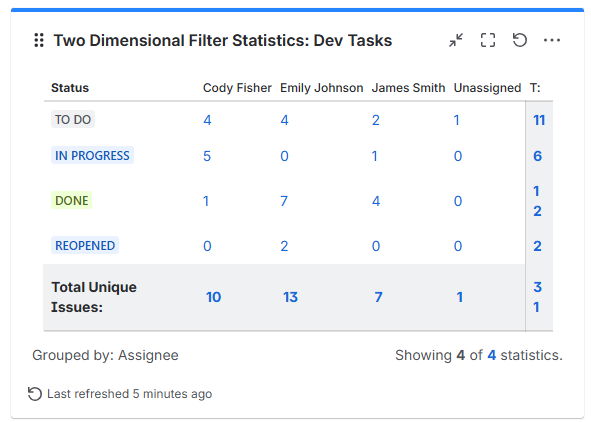Click the gadget title Dev Tasks
591x422 pixels.
223,40
